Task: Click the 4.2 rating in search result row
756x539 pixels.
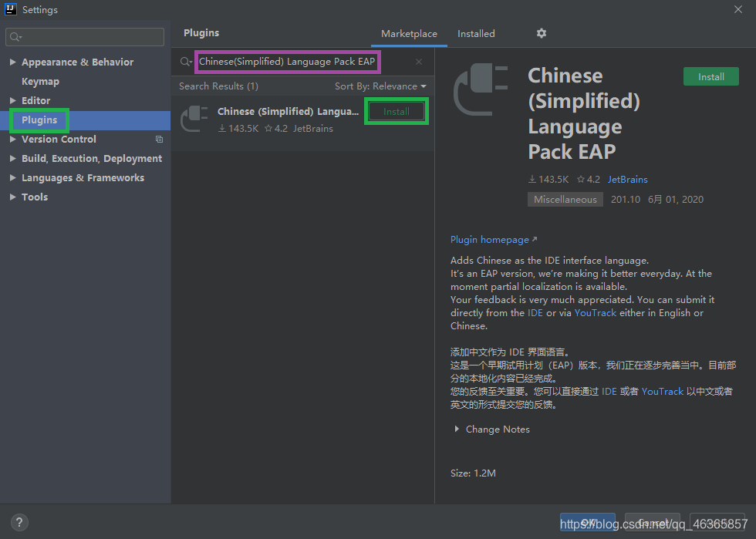Action: coord(276,129)
